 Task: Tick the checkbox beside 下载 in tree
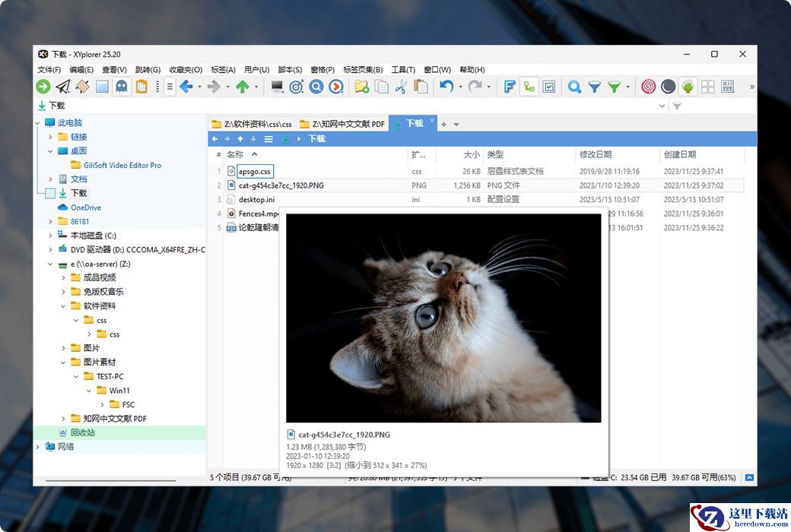pyautogui.click(x=50, y=193)
